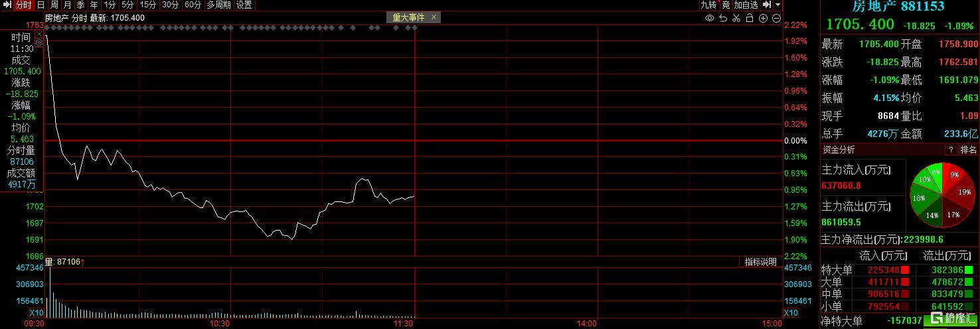Click the 14:00 time axis label
Image resolution: width=980 pixels, height=329 pixels.
click(x=587, y=324)
